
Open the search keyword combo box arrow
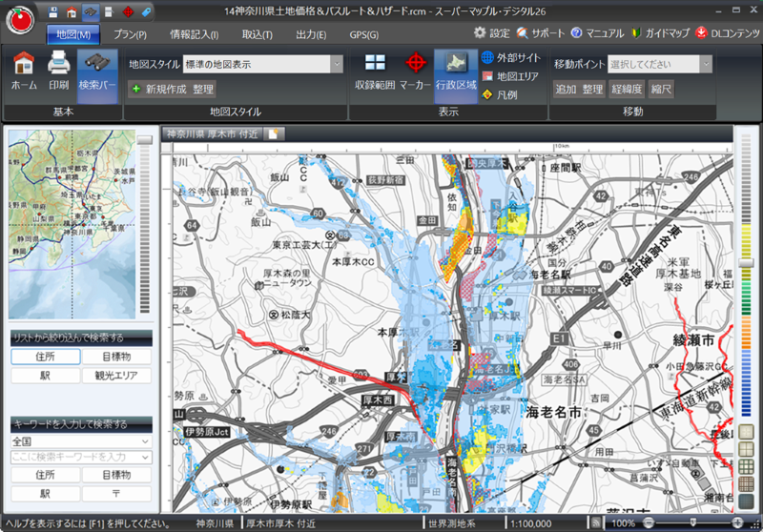[x=145, y=457]
